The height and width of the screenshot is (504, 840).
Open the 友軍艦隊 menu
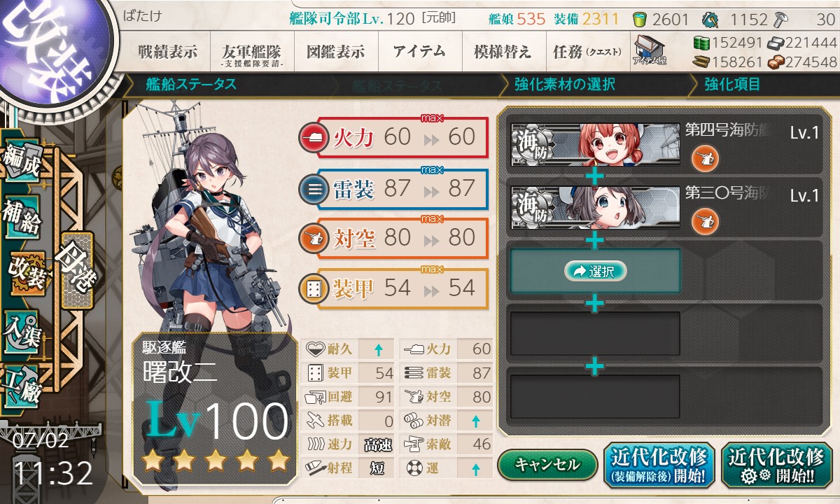pyautogui.click(x=251, y=52)
